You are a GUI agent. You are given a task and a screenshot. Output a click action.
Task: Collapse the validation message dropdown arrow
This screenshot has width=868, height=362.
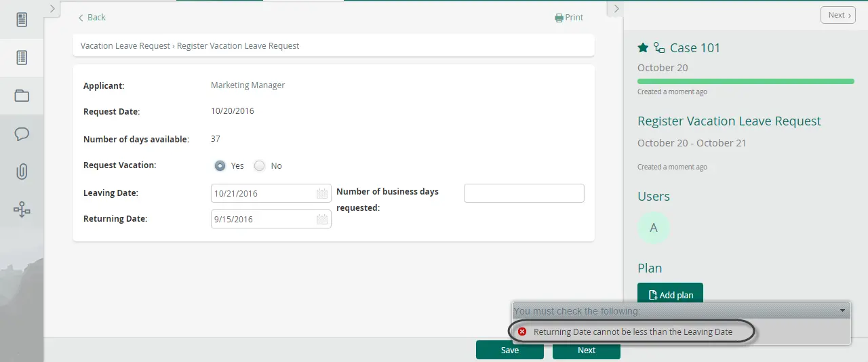tap(842, 310)
